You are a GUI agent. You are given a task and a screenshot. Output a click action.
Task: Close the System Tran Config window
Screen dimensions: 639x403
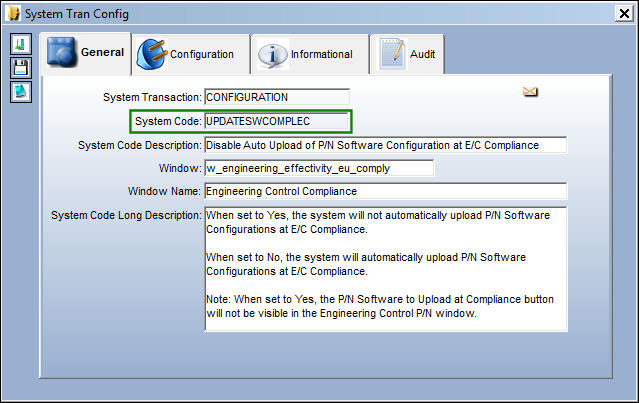point(624,13)
